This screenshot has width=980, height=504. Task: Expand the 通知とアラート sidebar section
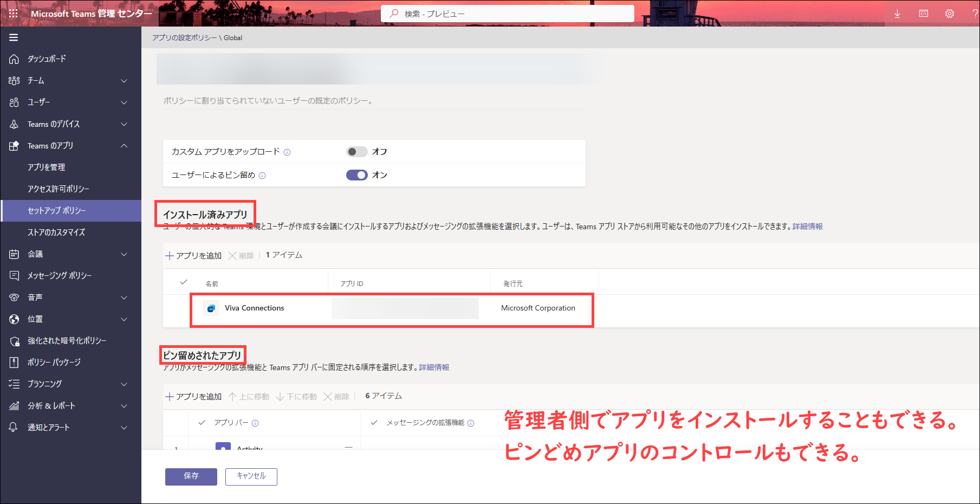pyautogui.click(x=124, y=428)
